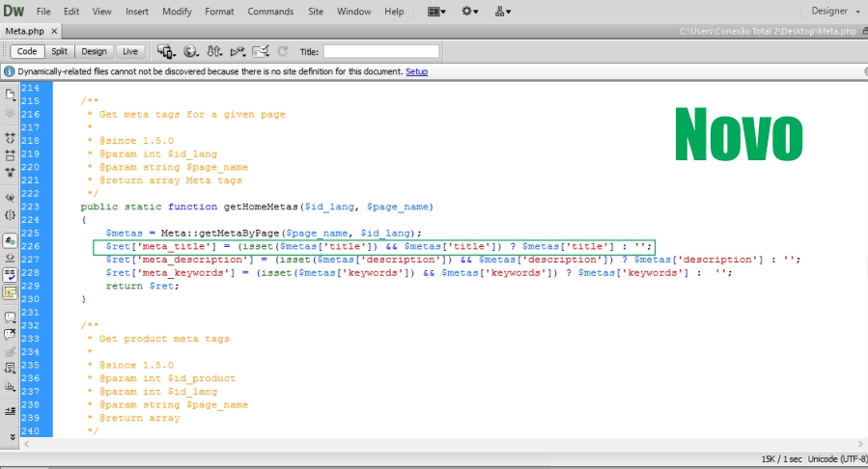Screen dimensions: 868x469
Task: Click the Multiscreen preview icon
Action: 165,51
